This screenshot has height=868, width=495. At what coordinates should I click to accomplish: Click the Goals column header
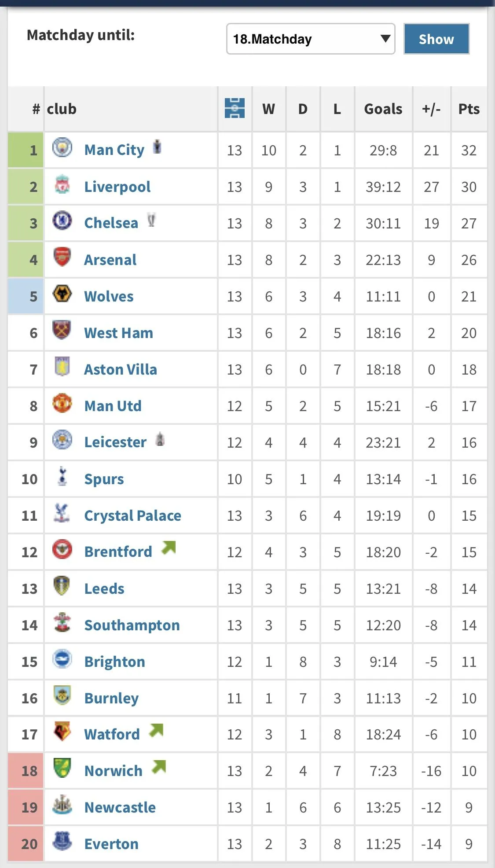click(x=383, y=109)
